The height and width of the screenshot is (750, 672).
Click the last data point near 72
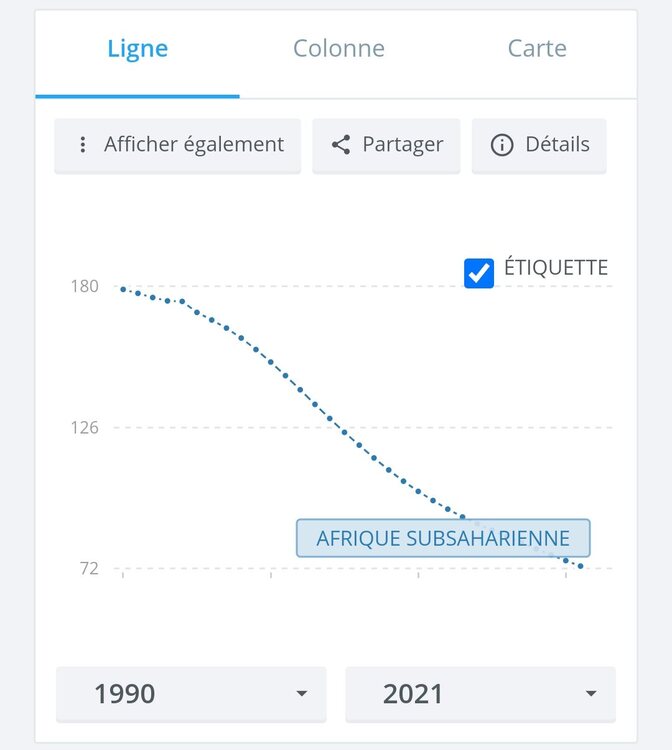point(580,567)
